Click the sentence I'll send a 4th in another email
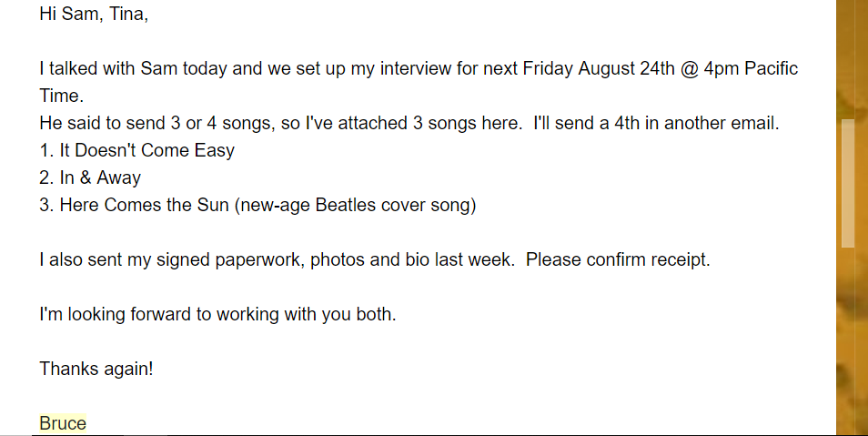Image resolution: width=868 pixels, height=436 pixels. [x=656, y=123]
